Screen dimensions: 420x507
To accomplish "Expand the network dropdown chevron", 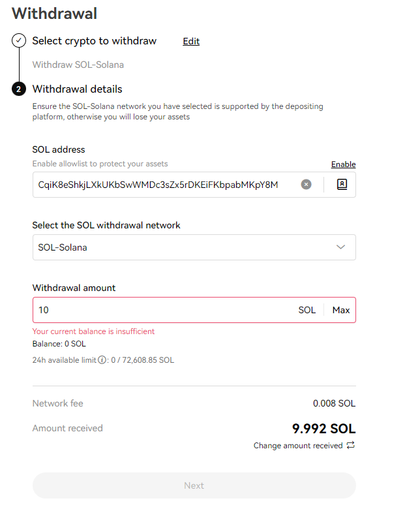I will 340,247.
